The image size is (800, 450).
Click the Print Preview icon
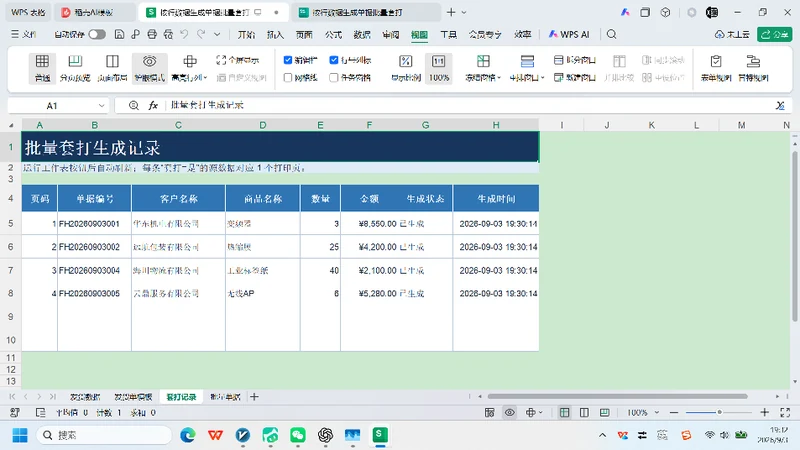click(168, 34)
